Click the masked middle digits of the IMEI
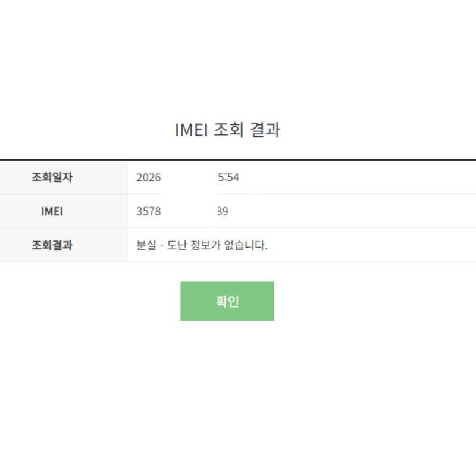This screenshot has width=476, height=476. click(x=189, y=211)
